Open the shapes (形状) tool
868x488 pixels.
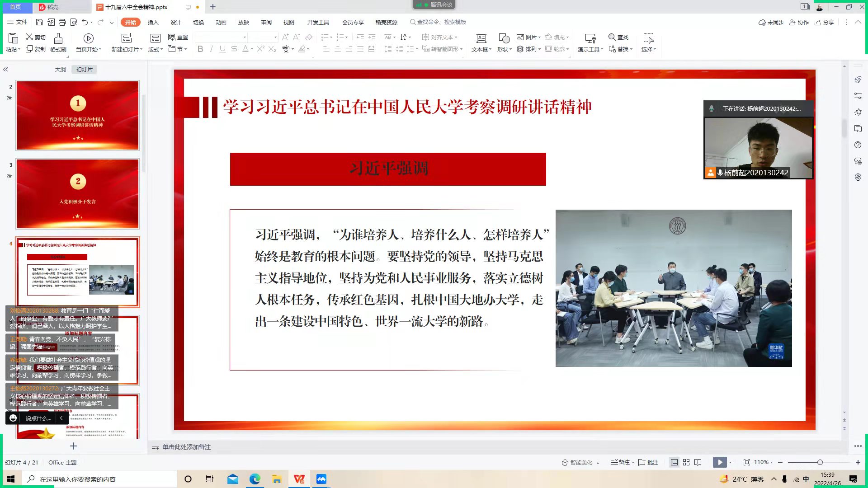pos(504,38)
